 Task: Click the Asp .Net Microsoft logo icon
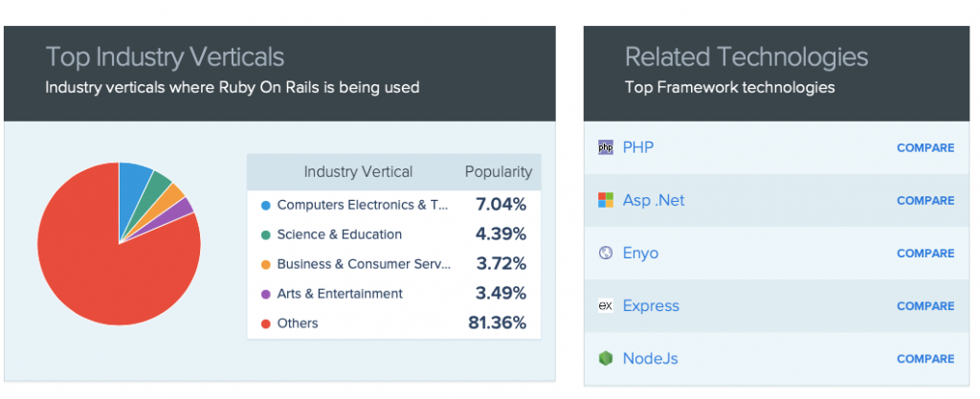[605, 200]
